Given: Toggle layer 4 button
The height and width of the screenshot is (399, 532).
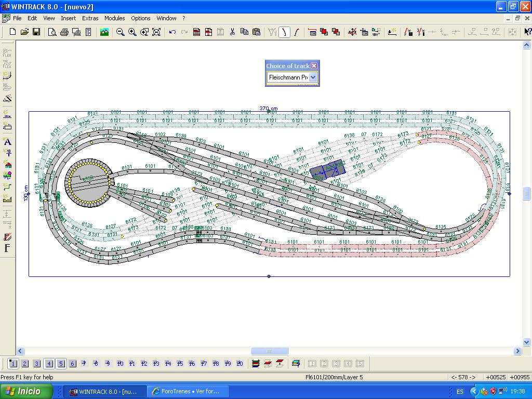Looking at the screenshot, I should [49, 364].
